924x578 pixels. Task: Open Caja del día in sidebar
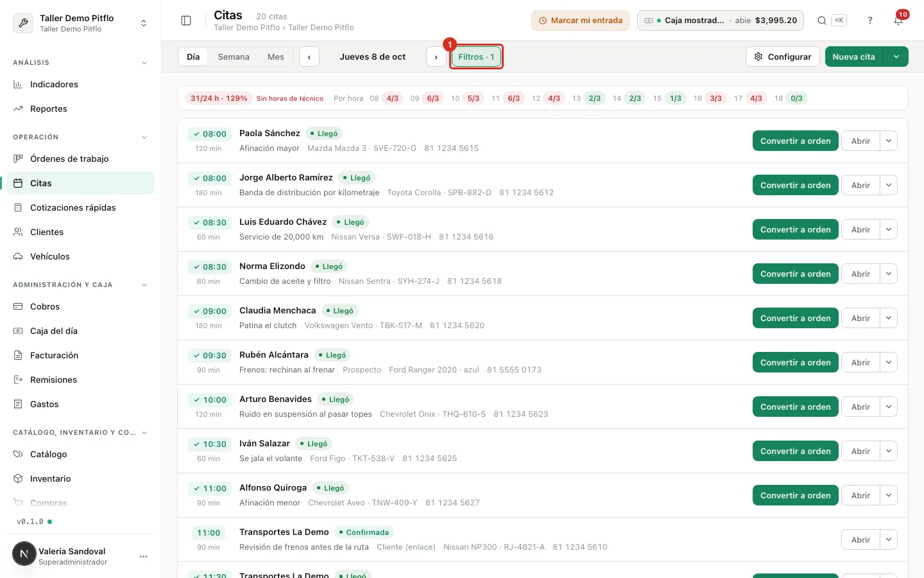80,331
